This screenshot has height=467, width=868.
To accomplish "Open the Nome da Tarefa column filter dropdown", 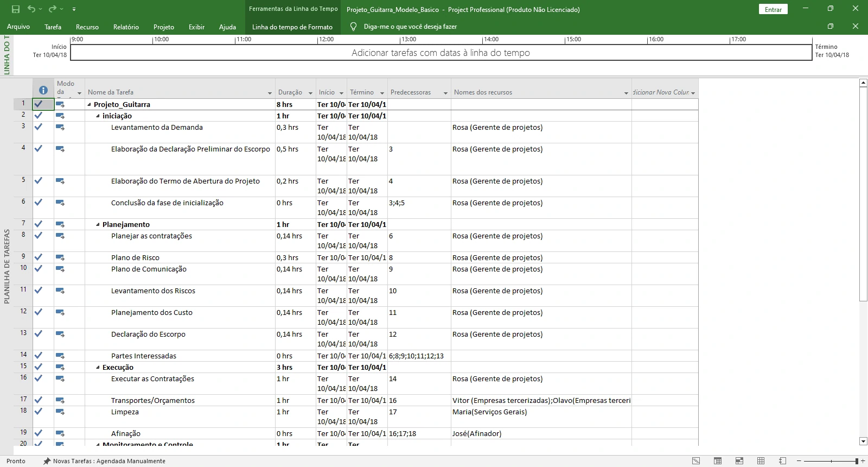I will [270, 93].
